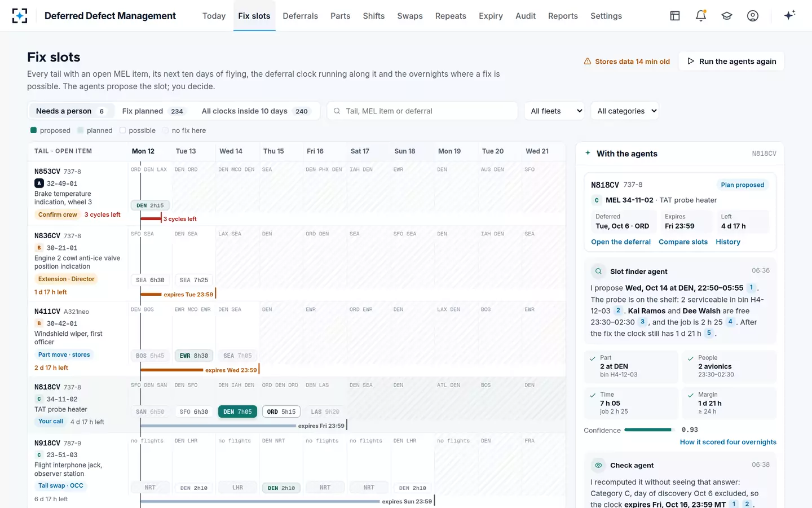Open the layout panel icon in header
Image resolution: width=812 pixels, height=508 pixels.
point(675,16)
